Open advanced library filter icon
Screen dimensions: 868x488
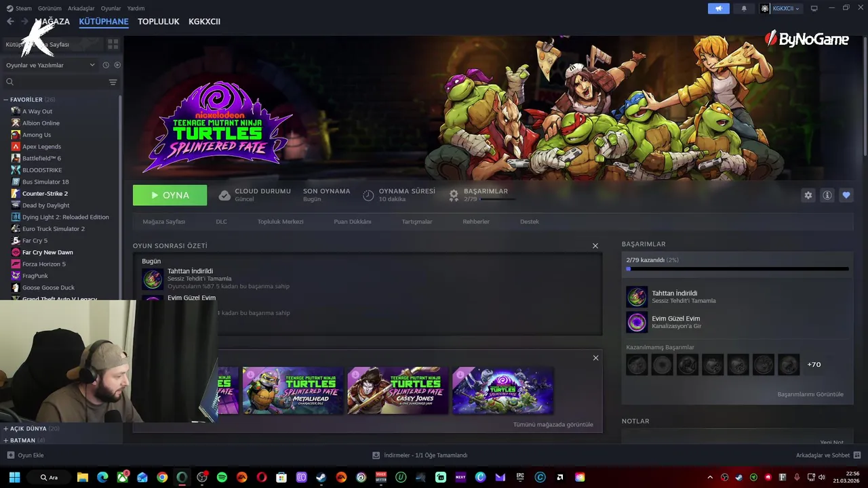113,82
